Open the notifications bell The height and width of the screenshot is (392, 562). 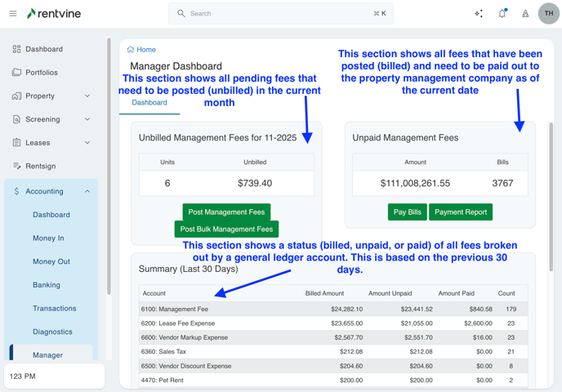tap(502, 14)
